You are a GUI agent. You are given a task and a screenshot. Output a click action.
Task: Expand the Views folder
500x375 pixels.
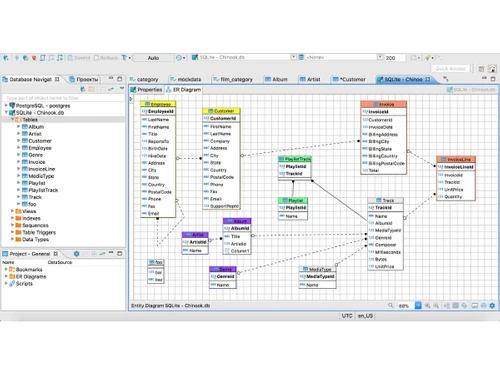click(x=12, y=211)
